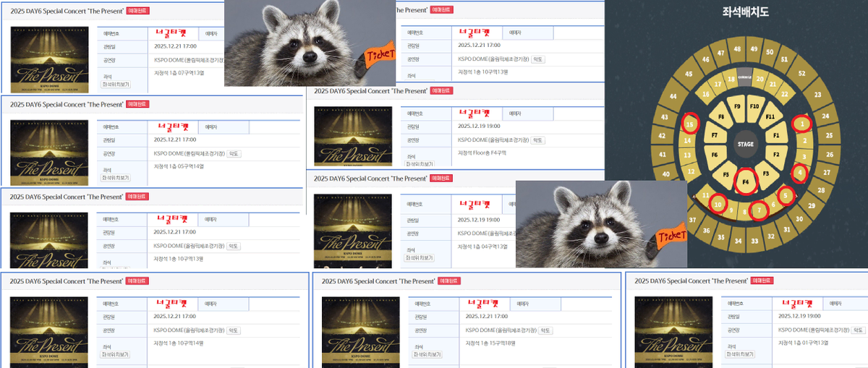
Task: Select floor section F4 on the seat map
Action: 746,181
